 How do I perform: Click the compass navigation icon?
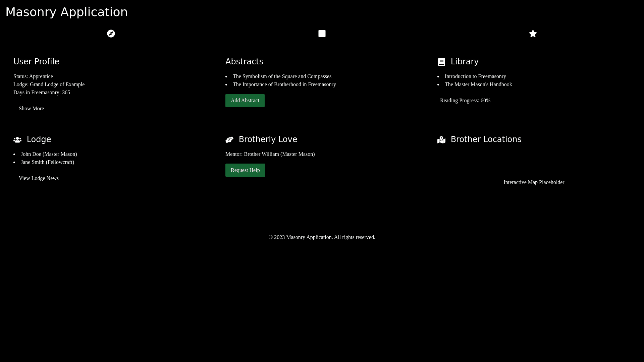tap(111, 34)
